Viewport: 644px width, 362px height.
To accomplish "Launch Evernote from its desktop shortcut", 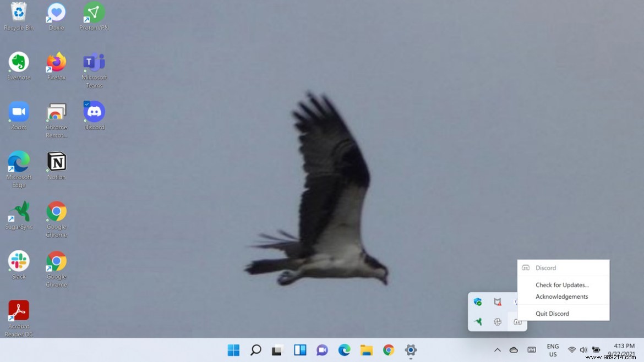I will 18,61.
